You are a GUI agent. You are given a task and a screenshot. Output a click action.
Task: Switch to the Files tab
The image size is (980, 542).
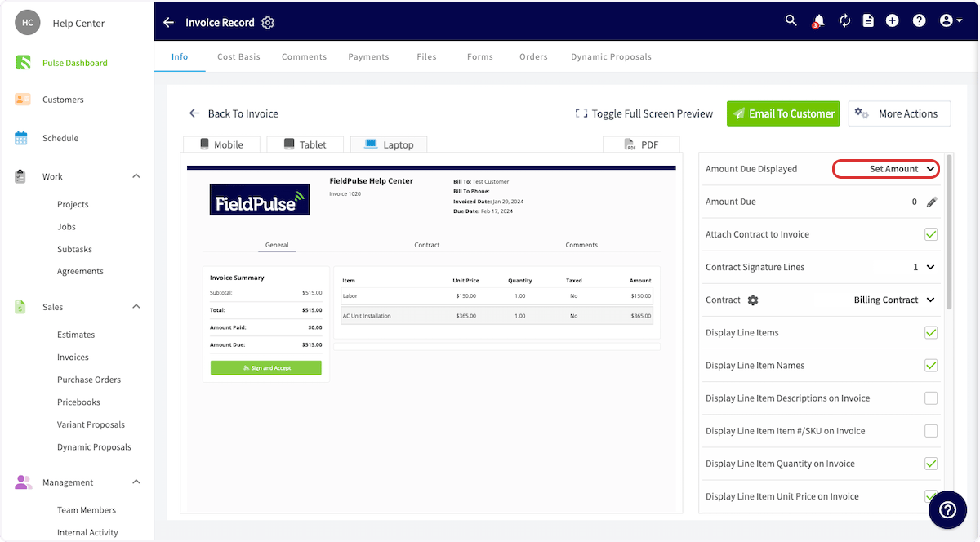[x=426, y=57]
